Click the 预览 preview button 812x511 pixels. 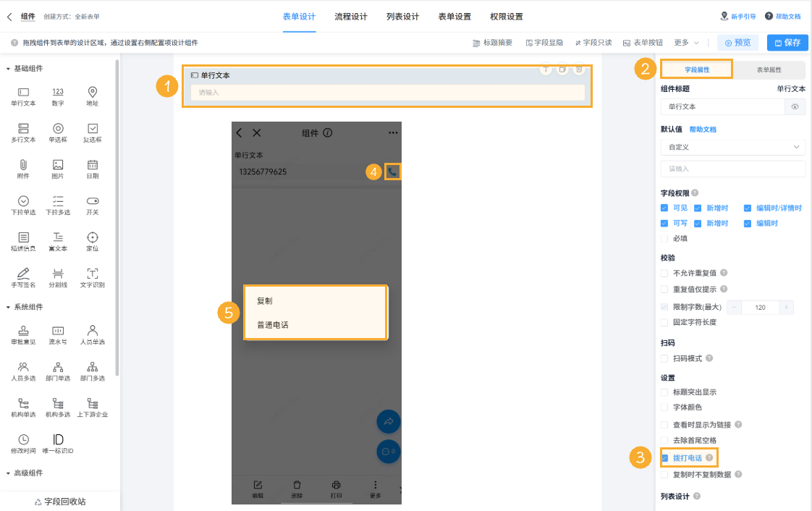[x=737, y=43]
